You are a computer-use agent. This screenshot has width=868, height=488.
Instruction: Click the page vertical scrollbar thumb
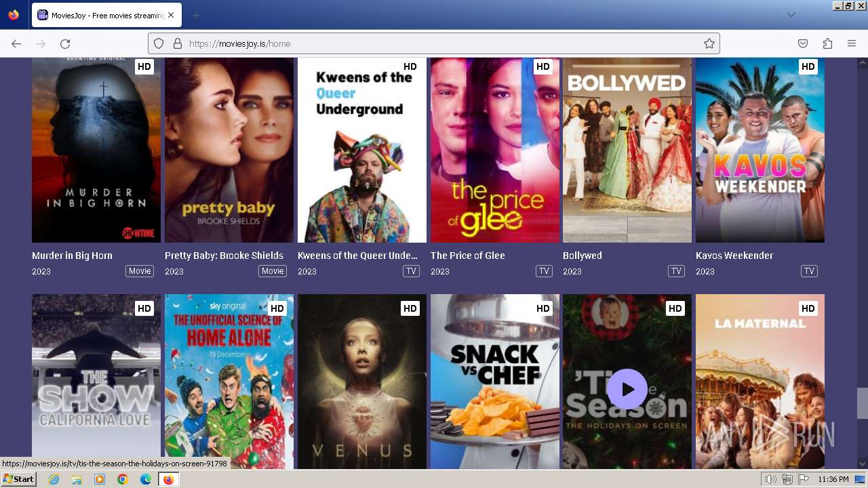point(862,403)
